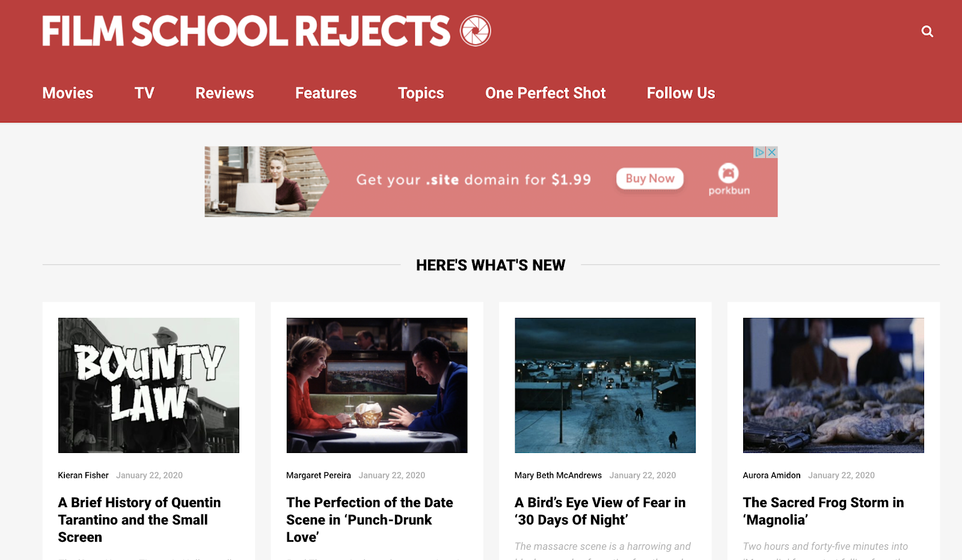Dismiss the banner ad with its X icon
Viewport: 962px width, 560px height.
(771, 153)
